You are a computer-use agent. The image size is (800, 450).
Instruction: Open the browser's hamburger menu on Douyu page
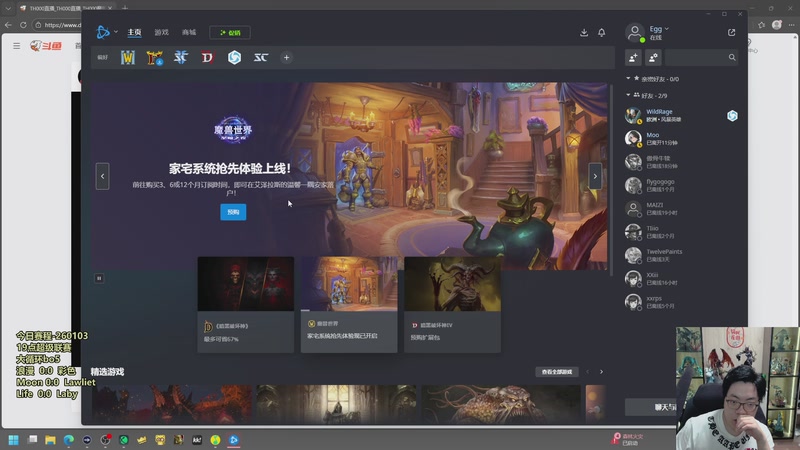[x=16, y=46]
